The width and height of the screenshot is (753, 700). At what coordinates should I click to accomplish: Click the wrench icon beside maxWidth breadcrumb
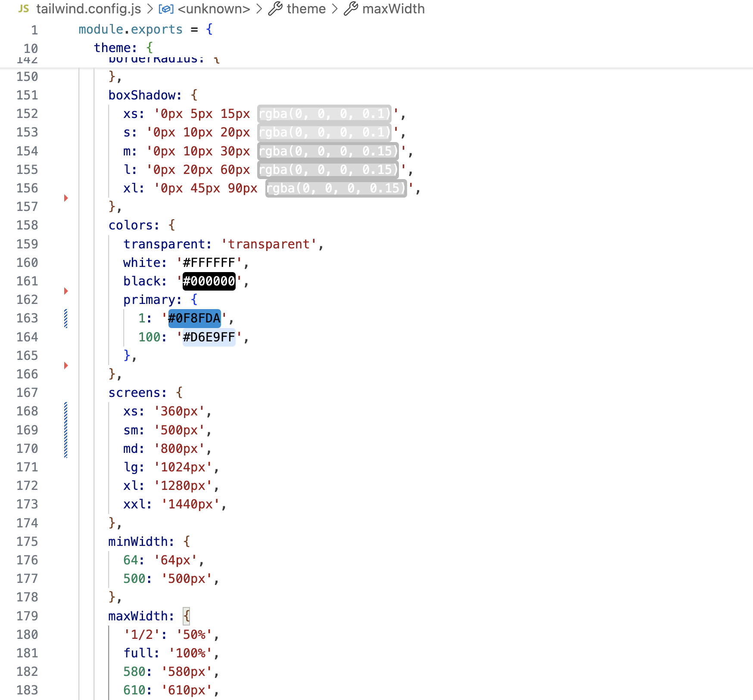click(x=351, y=8)
